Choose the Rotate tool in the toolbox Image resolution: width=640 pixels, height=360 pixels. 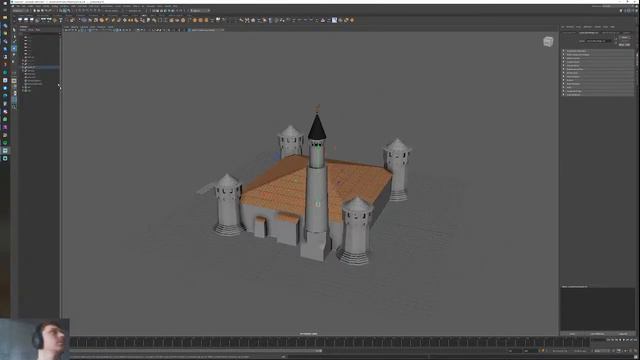(14, 55)
